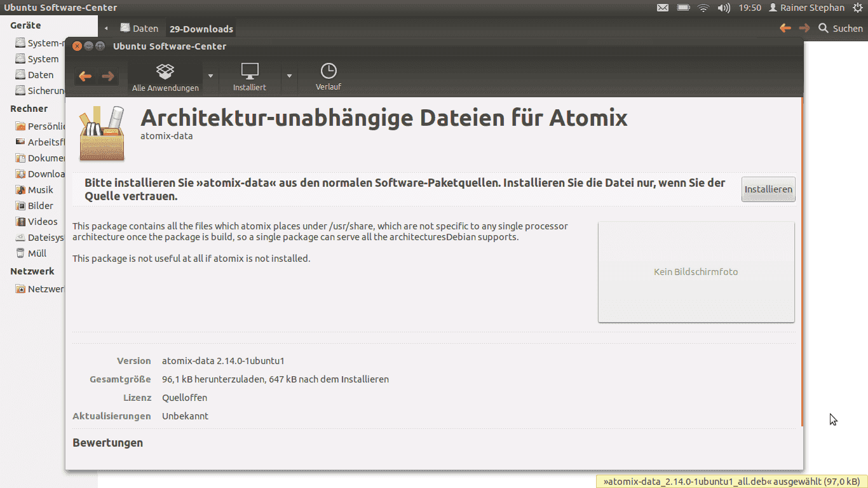Click the atomix-data subtitle under heading
Screen dimensions: 868x488
[166, 136]
